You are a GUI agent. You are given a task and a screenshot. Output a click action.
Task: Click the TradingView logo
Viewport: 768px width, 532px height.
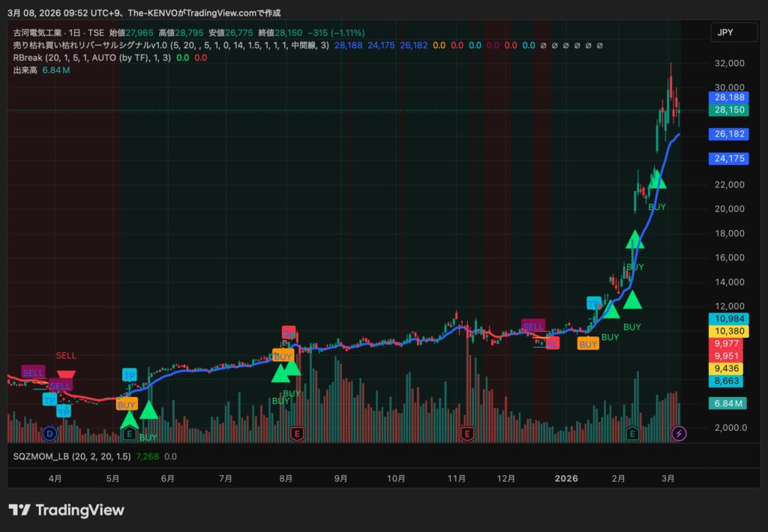tap(66, 510)
